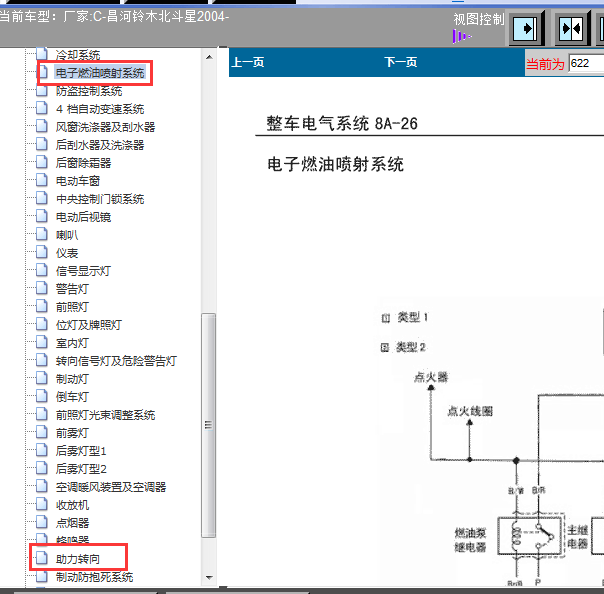Screen dimensions: 604x594
Task: Click 整车电气系统 8A-26 page heading
Action: pos(342,124)
